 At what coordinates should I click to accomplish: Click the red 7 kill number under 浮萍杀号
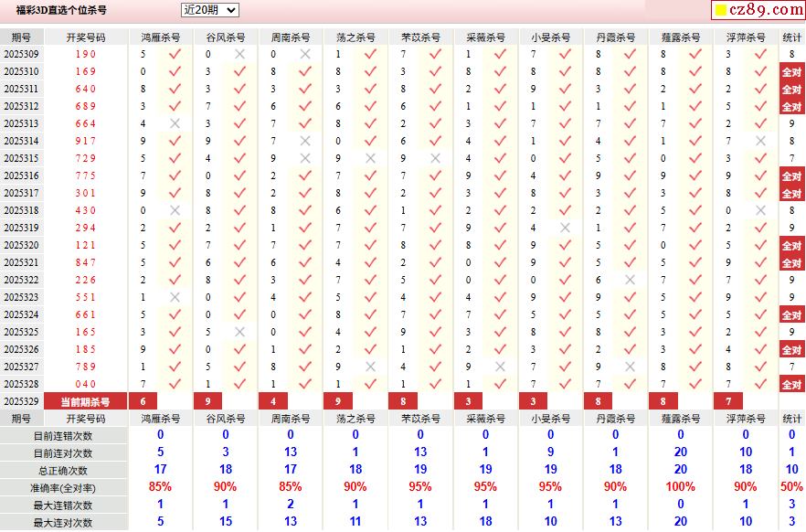728,401
